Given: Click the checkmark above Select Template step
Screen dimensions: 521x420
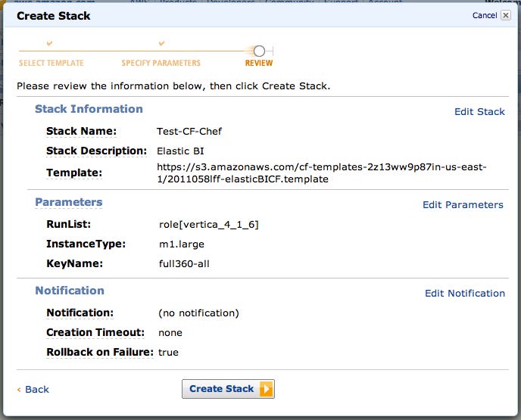Looking at the screenshot, I should [50, 45].
